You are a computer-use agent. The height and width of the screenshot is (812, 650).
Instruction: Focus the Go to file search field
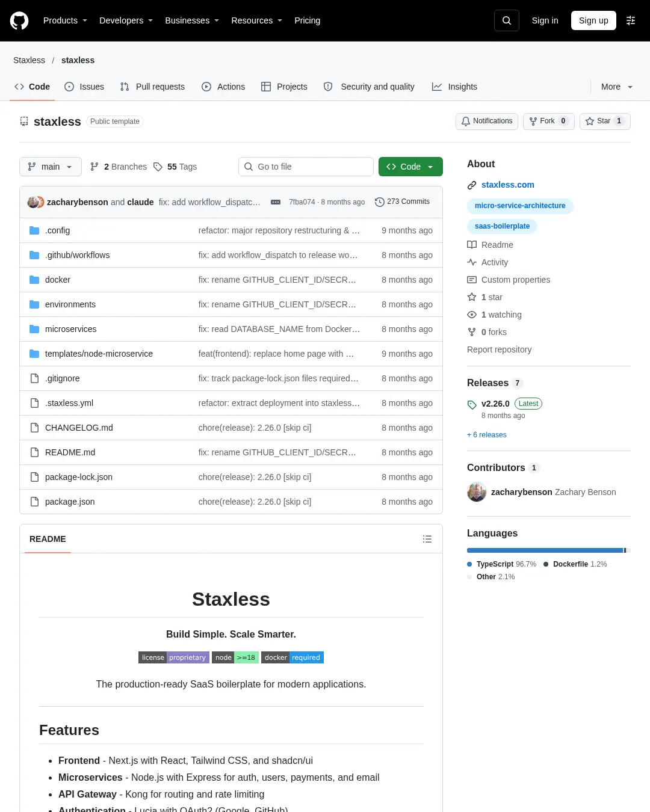pyautogui.click(x=306, y=167)
